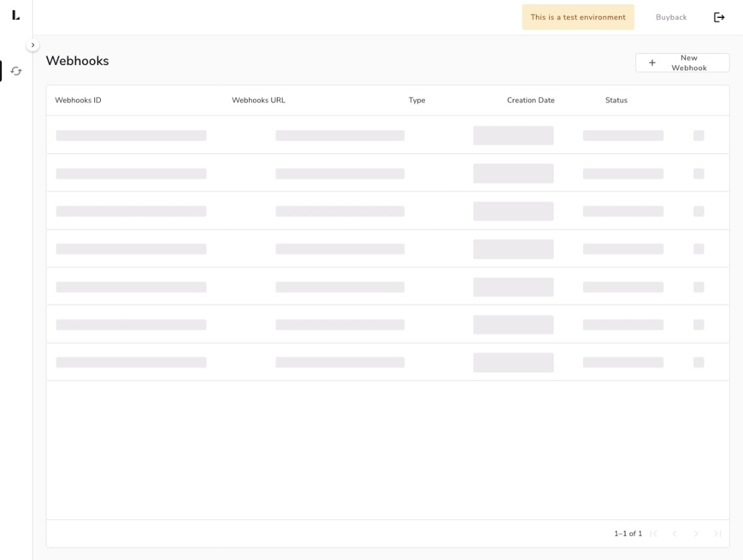Image resolution: width=743 pixels, height=560 pixels.
Task: Go to the next page arrow
Action: tap(696, 533)
